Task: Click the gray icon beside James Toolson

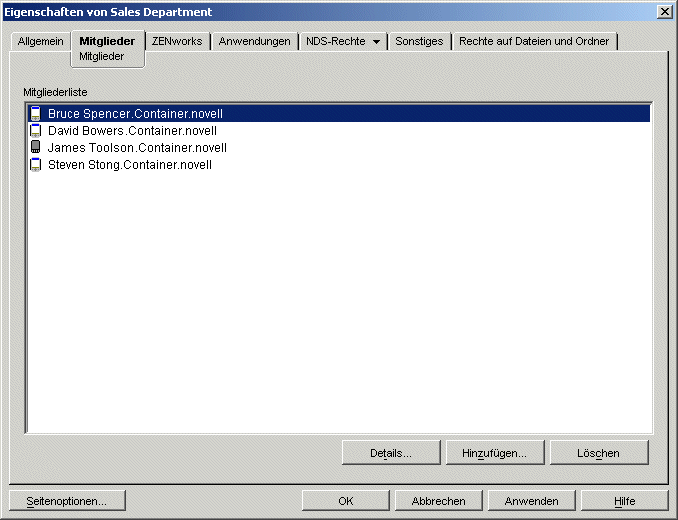Action: [x=35, y=147]
